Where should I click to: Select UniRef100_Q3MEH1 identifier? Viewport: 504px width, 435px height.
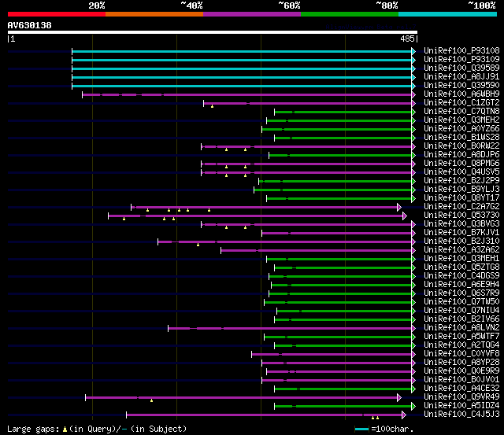[x=461, y=259]
